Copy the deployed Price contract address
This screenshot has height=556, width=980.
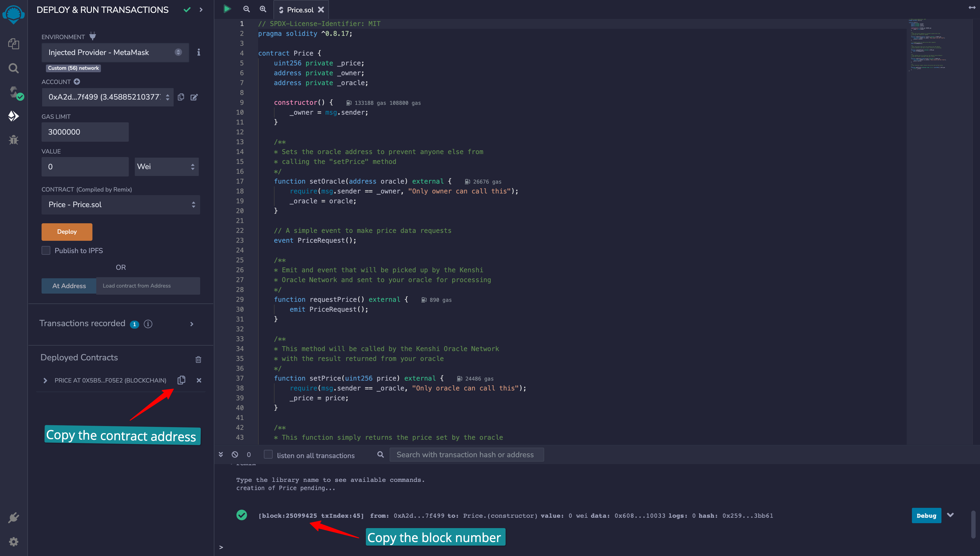[181, 380]
